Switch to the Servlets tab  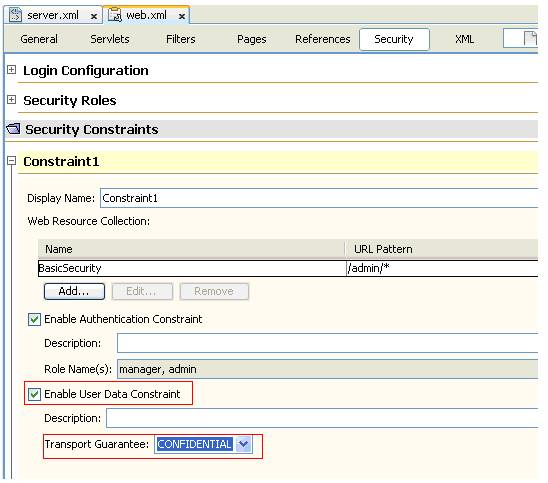tap(110, 39)
